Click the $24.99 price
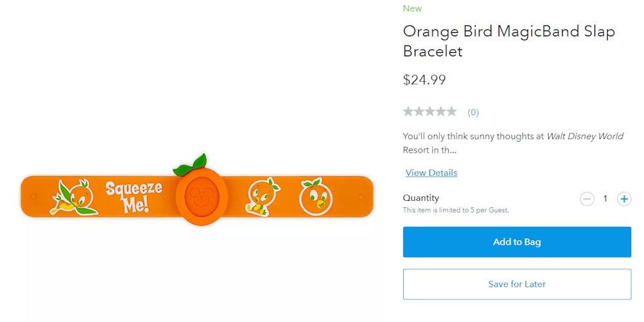Image resolution: width=644 pixels, height=322 pixels. click(x=424, y=80)
